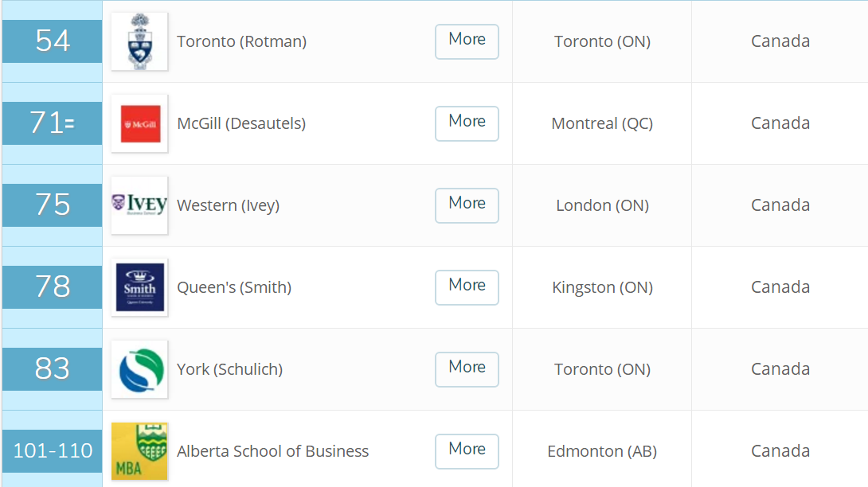Expand More for Western (Ivey)
The image size is (868, 487).
(x=467, y=205)
